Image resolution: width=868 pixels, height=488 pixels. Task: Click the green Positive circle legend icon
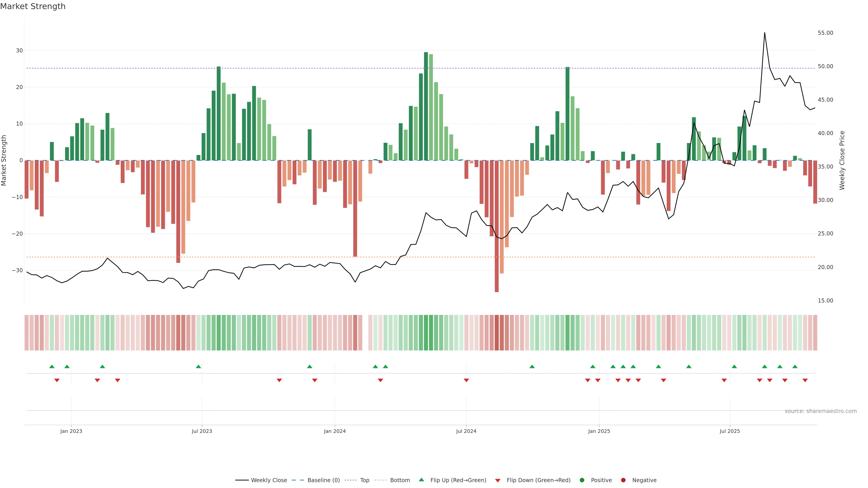[582, 480]
